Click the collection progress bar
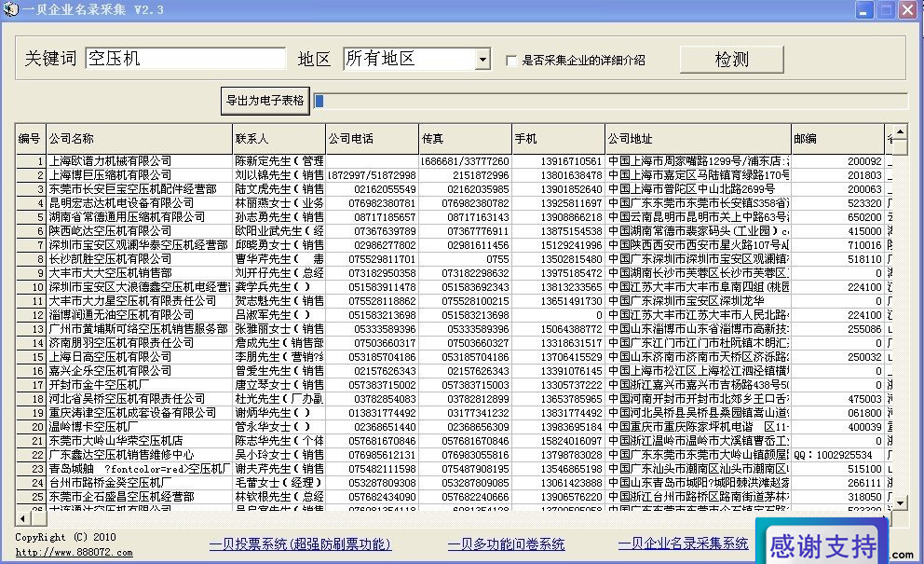Image resolution: width=924 pixels, height=564 pixels. tap(610, 101)
